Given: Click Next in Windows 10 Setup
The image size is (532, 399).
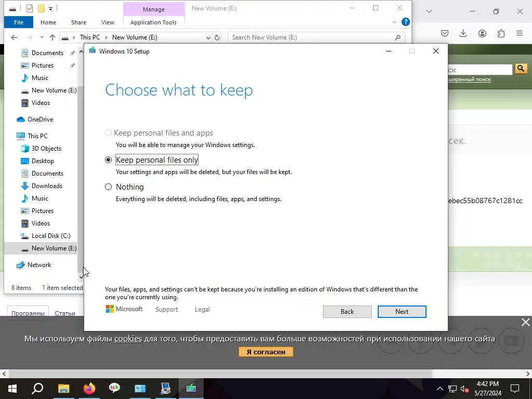Looking at the screenshot, I should coord(402,312).
